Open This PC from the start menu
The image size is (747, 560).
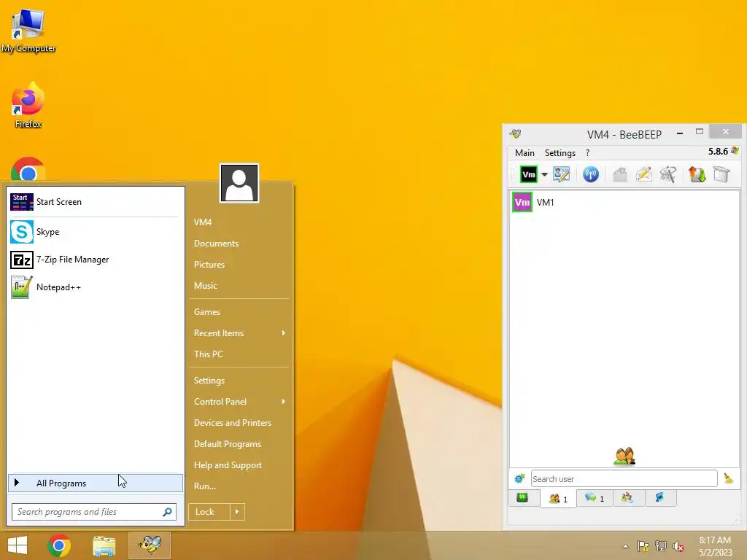pyautogui.click(x=208, y=354)
